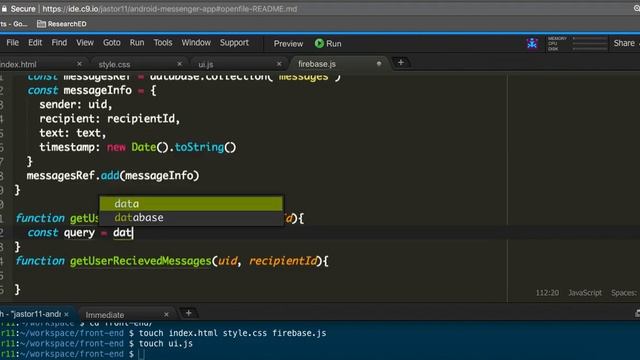Open the Run menu in menu bar

(137, 43)
